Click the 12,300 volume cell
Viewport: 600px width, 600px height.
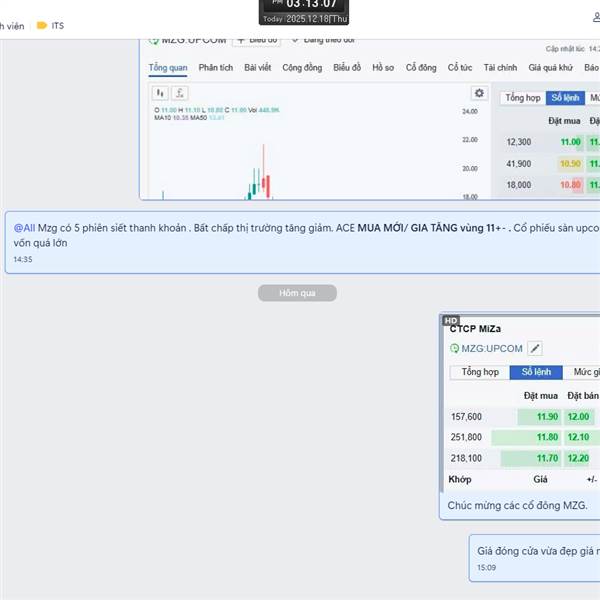click(x=518, y=142)
